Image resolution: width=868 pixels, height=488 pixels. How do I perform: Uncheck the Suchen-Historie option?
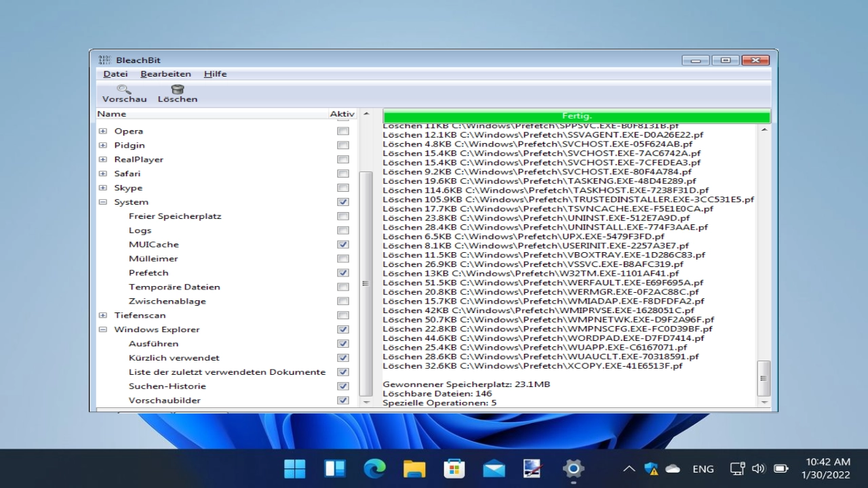(x=343, y=386)
